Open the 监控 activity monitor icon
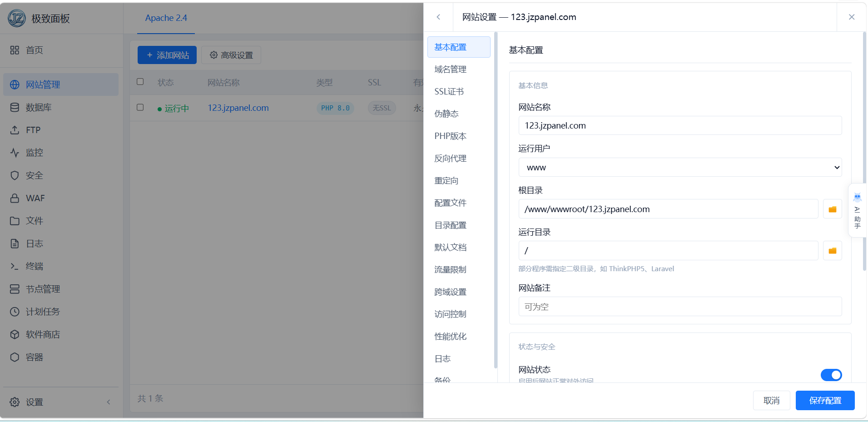The image size is (868, 422). pyautogui.click(x=15, y=153)
